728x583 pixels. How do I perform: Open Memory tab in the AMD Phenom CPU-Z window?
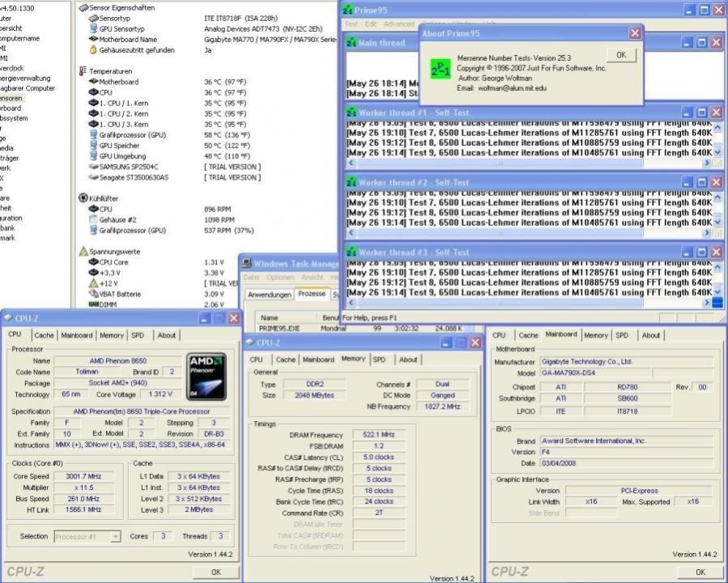tap(112, 335)
